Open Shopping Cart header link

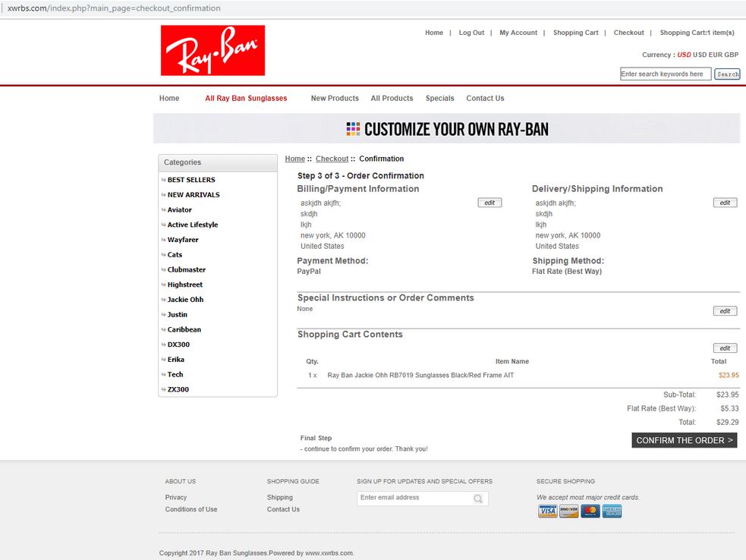click(x=576, y=33)
